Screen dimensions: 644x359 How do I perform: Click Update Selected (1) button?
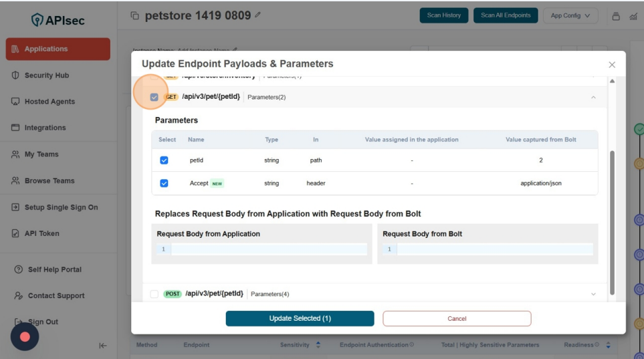point(300,318)
